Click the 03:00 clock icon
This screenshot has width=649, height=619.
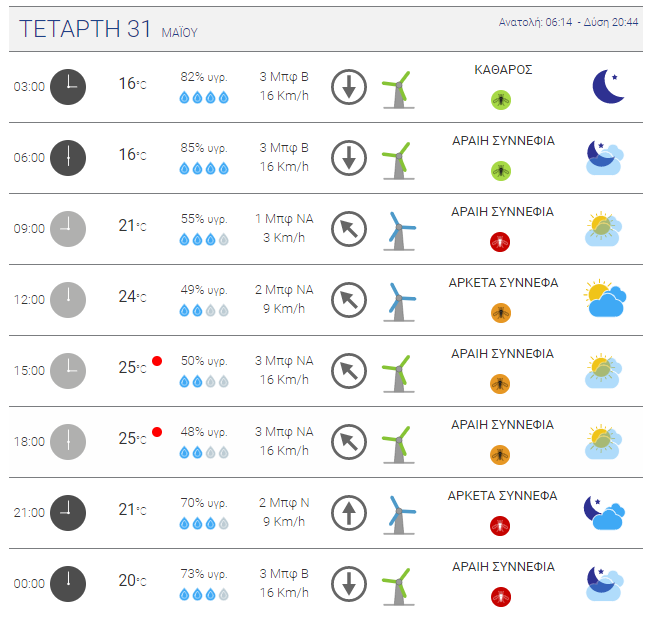(68, 87)
